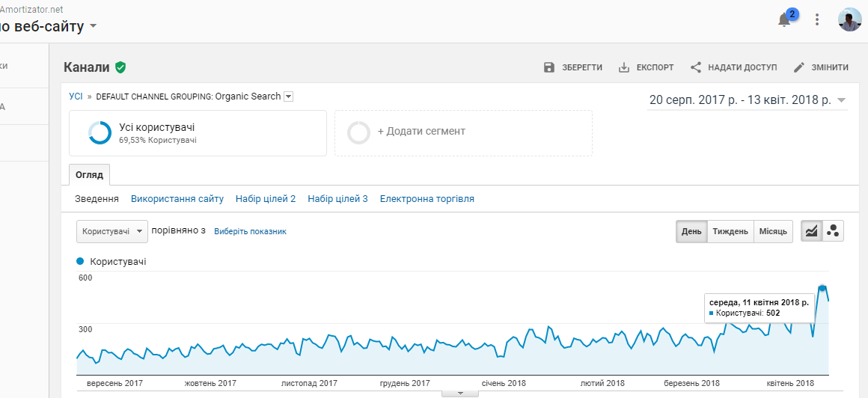Open the Використання сайту tab

(x=177, y=199)
